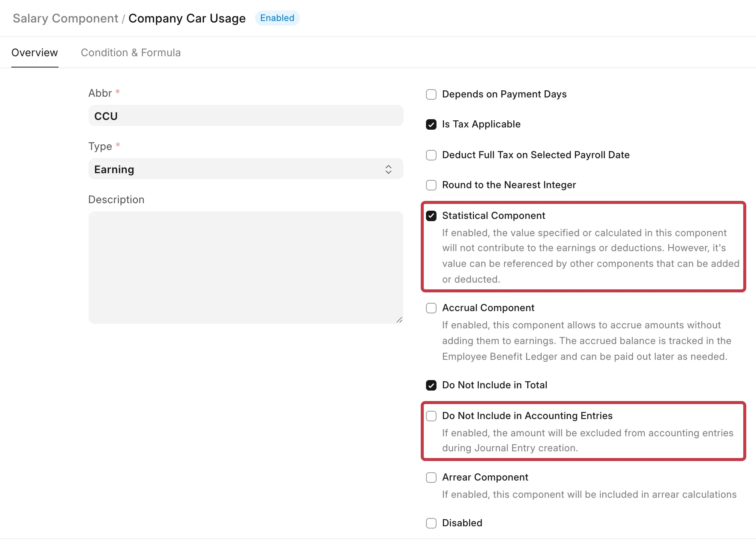Tick Do Not Include in Accounting Entries
The width and height of the screenshot is (756, 542).
pyautogui.click(x=431, y=416)
